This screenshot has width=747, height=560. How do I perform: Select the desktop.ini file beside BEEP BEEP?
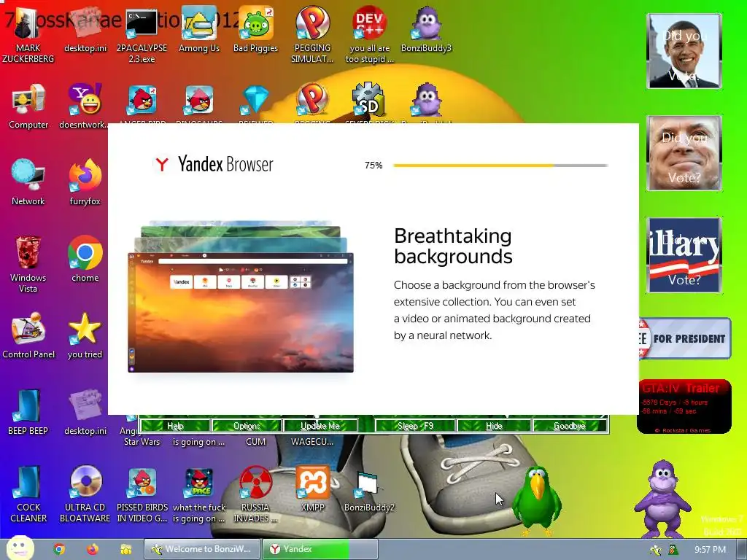(85, 413)
